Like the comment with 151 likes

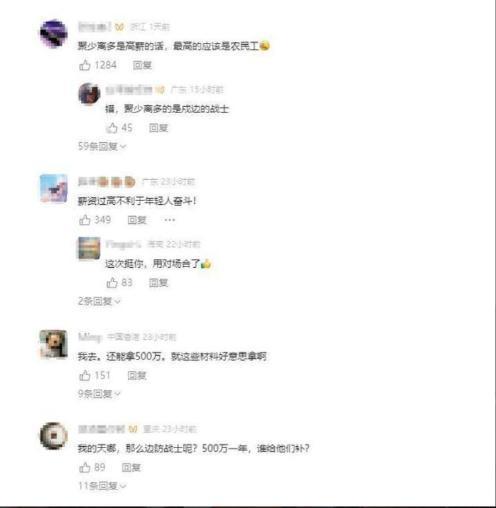(85, 375)
